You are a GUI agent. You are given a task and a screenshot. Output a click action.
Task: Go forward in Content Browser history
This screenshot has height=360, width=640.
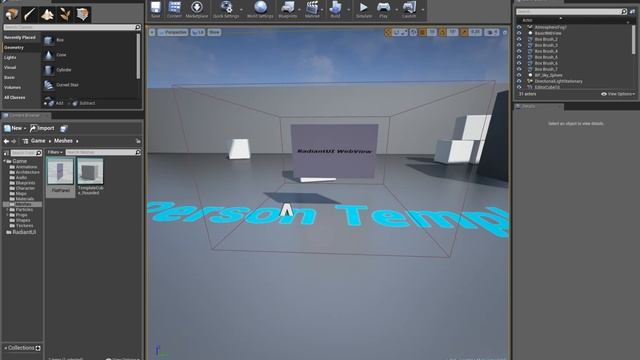click(13, 141)
